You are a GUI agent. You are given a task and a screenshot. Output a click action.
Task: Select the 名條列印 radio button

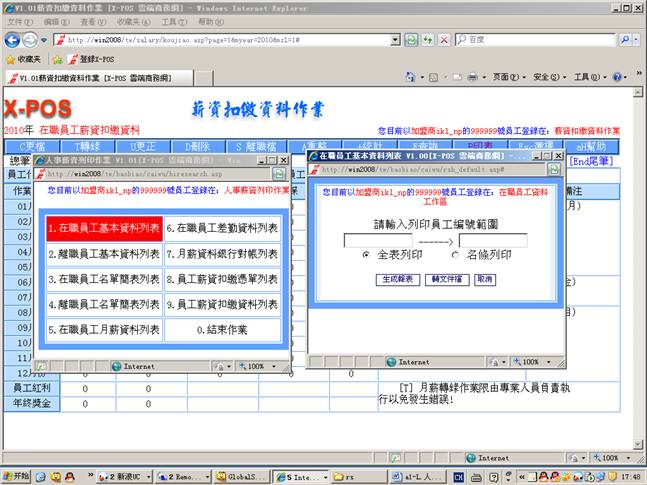click(442, 255)
